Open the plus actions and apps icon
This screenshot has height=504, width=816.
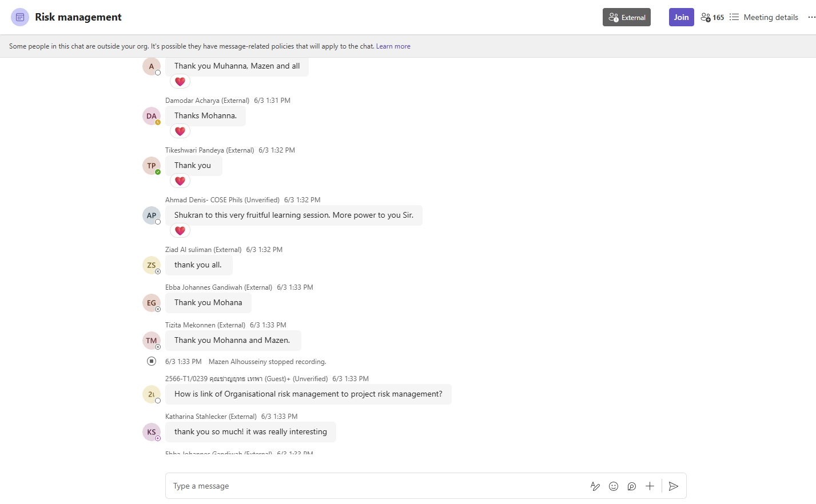(650, 486)
